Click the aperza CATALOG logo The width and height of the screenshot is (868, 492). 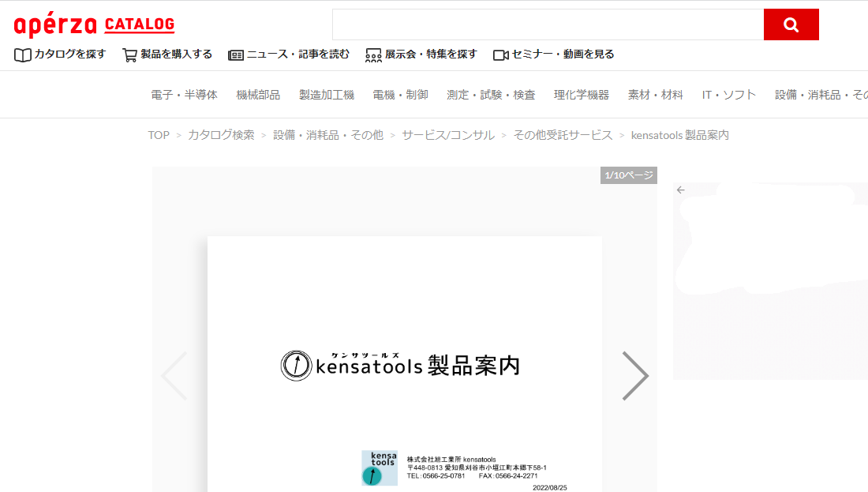tap(94, 24)
